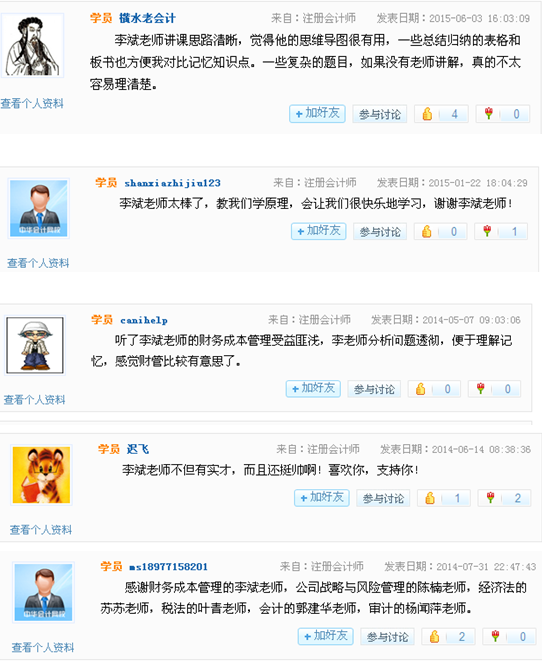Send flower to shanxiazhijiu123's comment
This screenshot has height=663, width=542.
(x=487, y=231)
